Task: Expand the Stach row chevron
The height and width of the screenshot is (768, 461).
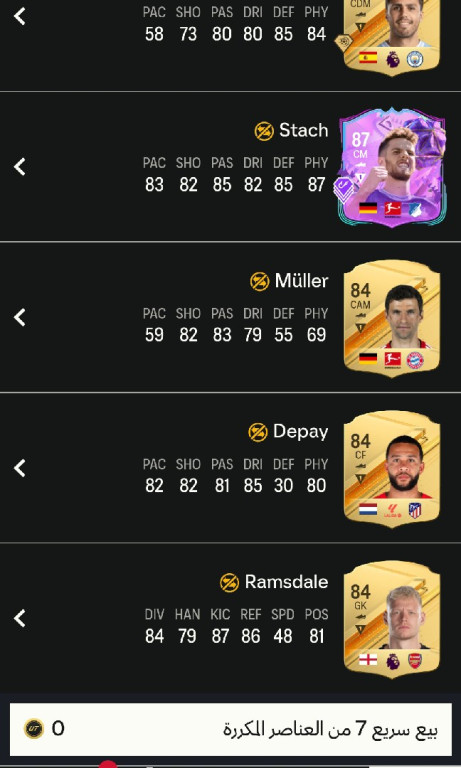Action: coord(20,167)
